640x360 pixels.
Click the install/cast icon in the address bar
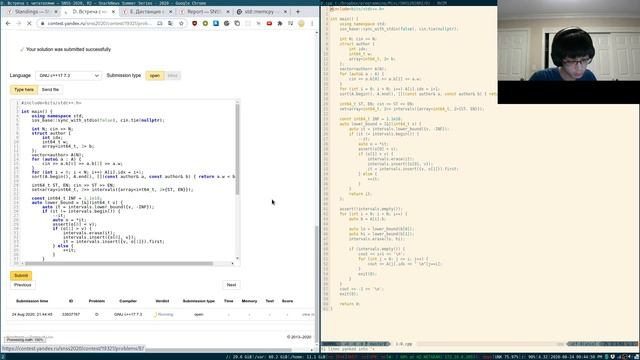(160, 24)
